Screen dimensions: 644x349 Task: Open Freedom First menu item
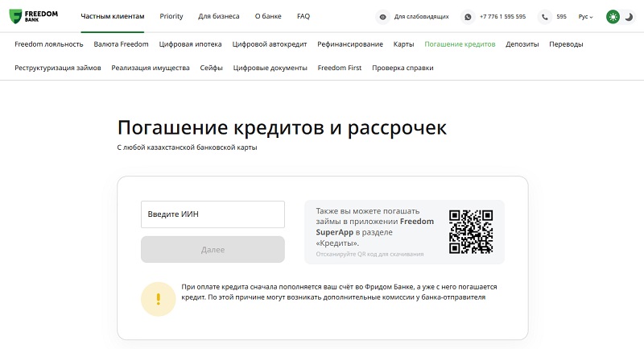point(339,68)
